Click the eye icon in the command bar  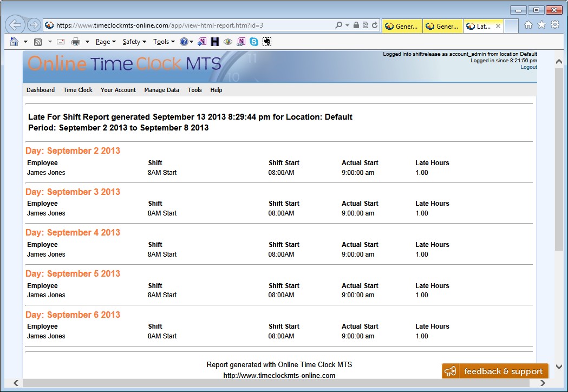point(228,42)
